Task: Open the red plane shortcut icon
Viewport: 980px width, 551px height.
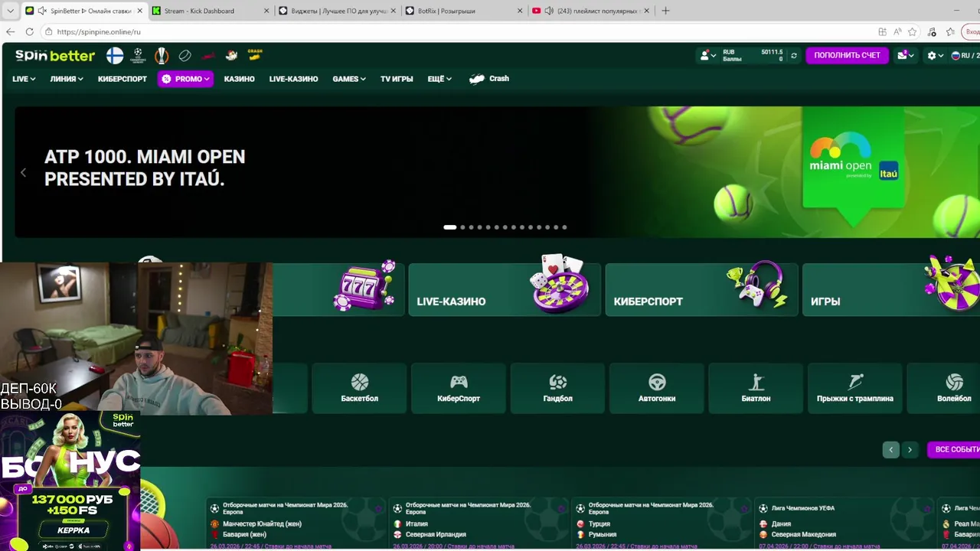Action: click(x=208, y=55)
